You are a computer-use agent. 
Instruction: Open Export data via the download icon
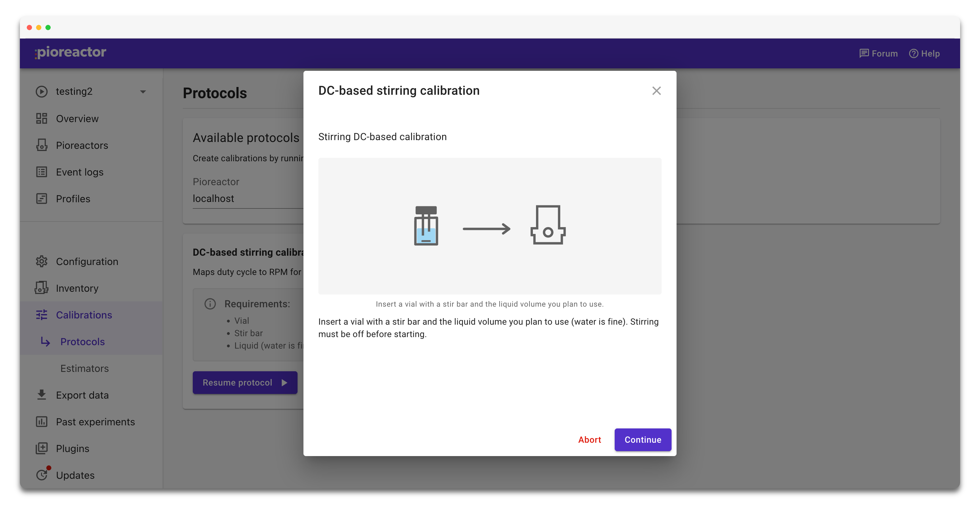coord(42,395)
